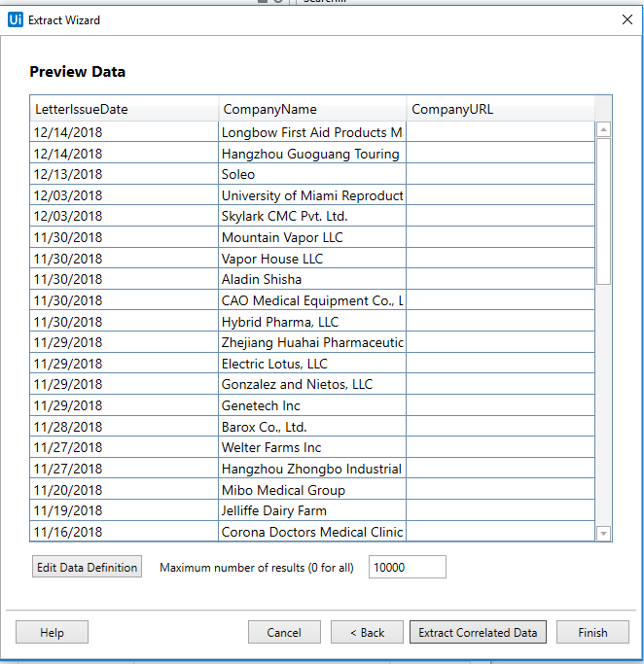Select the 12/13/2018 date cell
The width and height of the screenshot is (644, 664).
point(125,174)
